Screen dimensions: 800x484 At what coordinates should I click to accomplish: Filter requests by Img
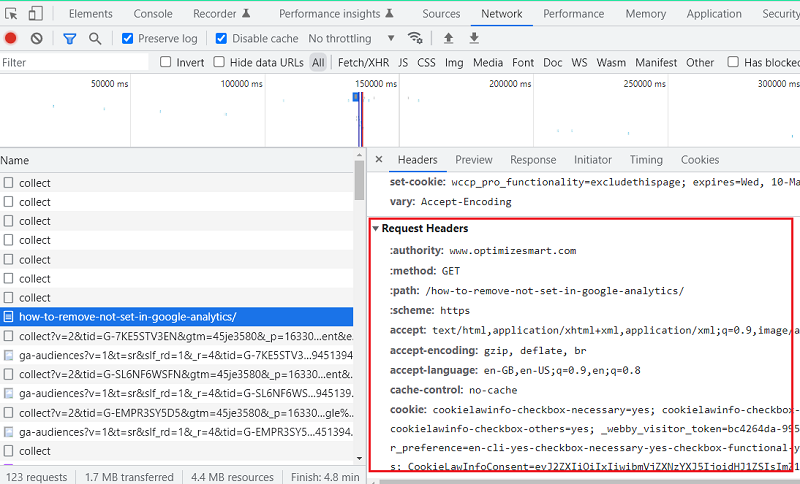454,62
